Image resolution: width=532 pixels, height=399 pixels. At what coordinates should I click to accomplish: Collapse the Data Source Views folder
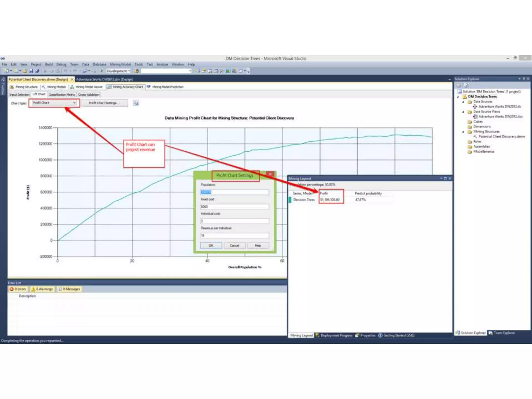pyautogui.click(x=463, y=112)
